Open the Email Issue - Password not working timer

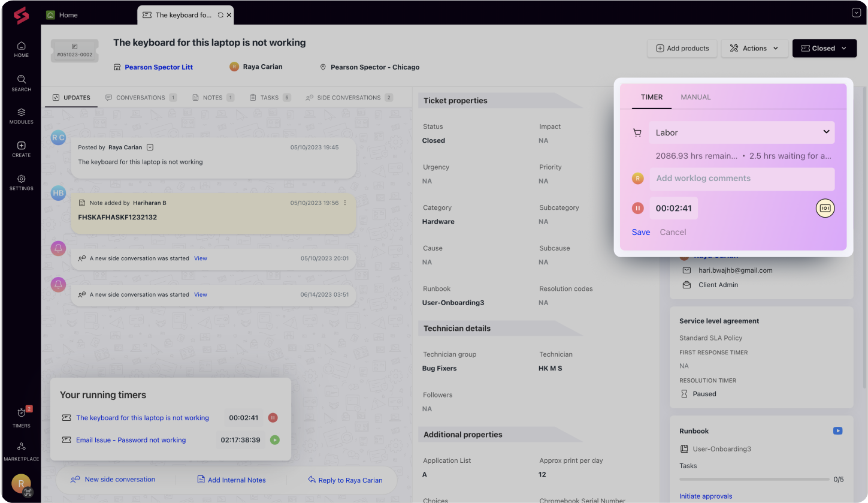pyautogui.click(x=131, y=440)
